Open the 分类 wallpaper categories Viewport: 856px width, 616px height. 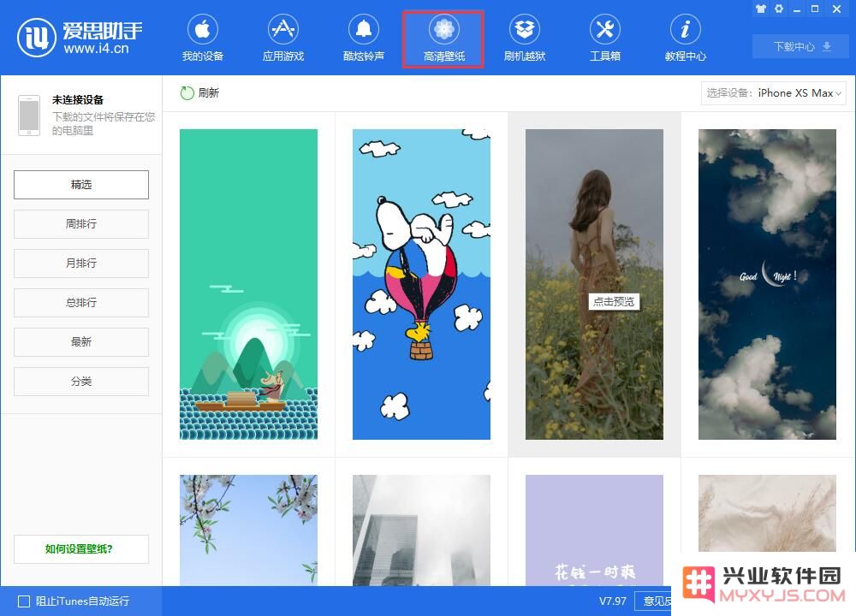coord(81,382)
